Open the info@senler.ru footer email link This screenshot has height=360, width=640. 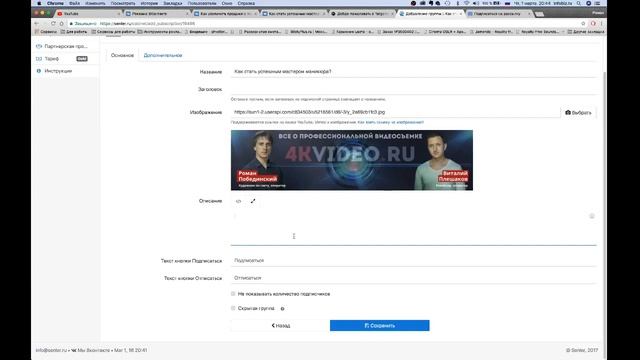point(51,350)
